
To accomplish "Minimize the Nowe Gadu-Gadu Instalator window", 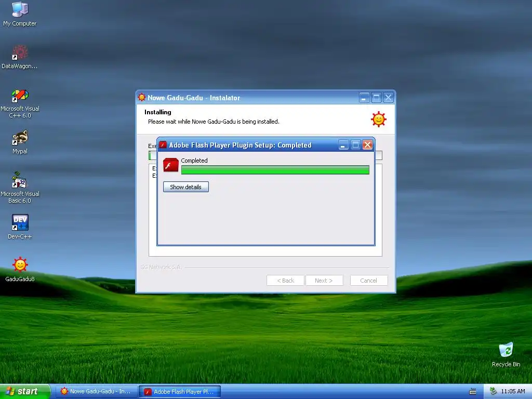I will pos(364,98).
